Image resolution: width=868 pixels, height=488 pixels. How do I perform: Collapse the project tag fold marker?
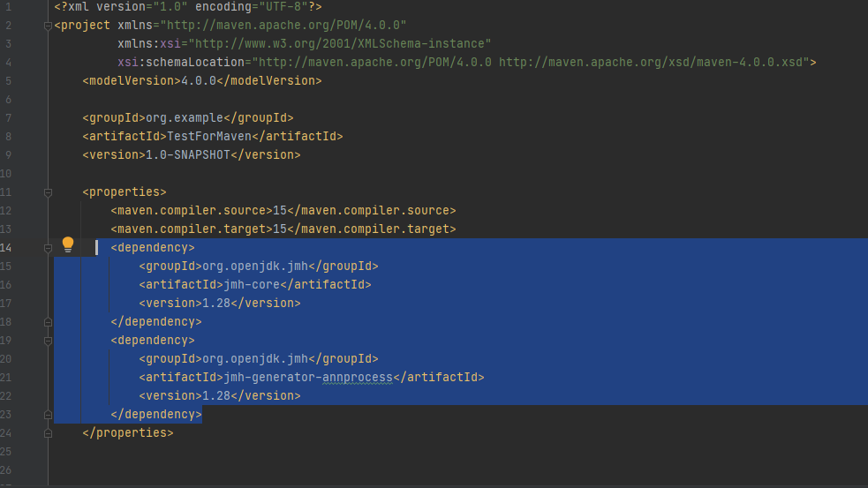[x=48, y=25]
